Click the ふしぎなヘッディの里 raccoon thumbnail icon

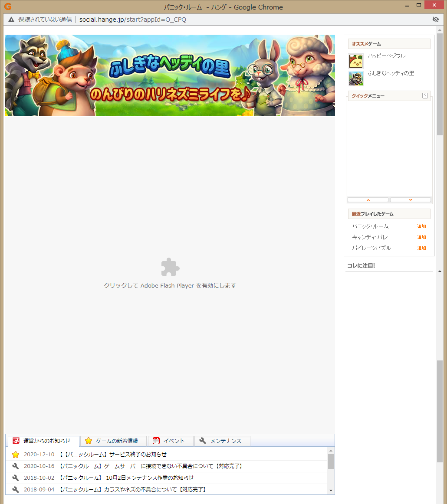[x=356, y=79]
